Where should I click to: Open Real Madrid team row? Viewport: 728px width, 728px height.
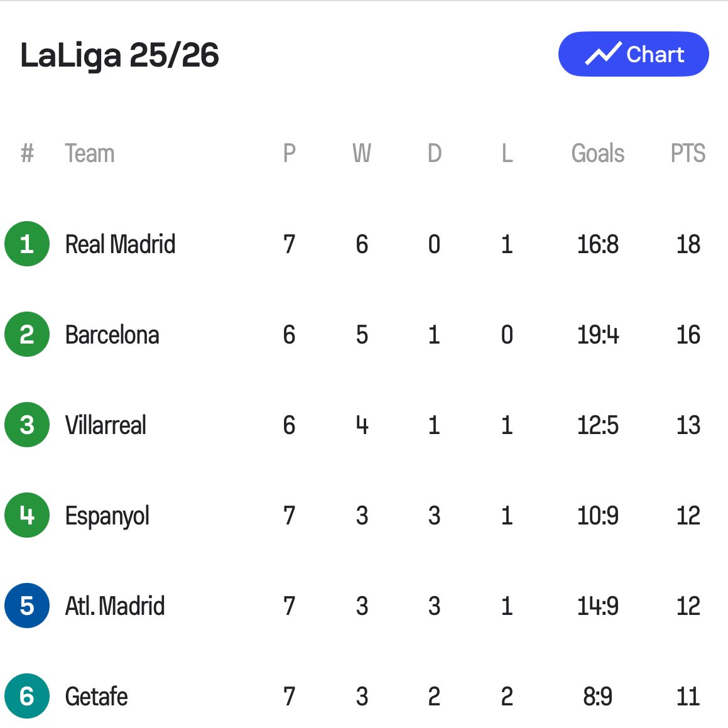pyautogui.click(x=120, y=244)
